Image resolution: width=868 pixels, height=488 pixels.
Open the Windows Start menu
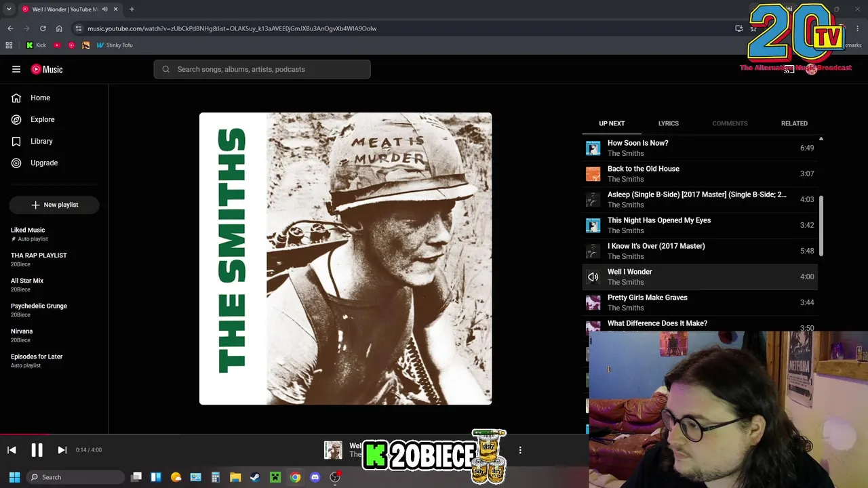[x=14, y=477]
